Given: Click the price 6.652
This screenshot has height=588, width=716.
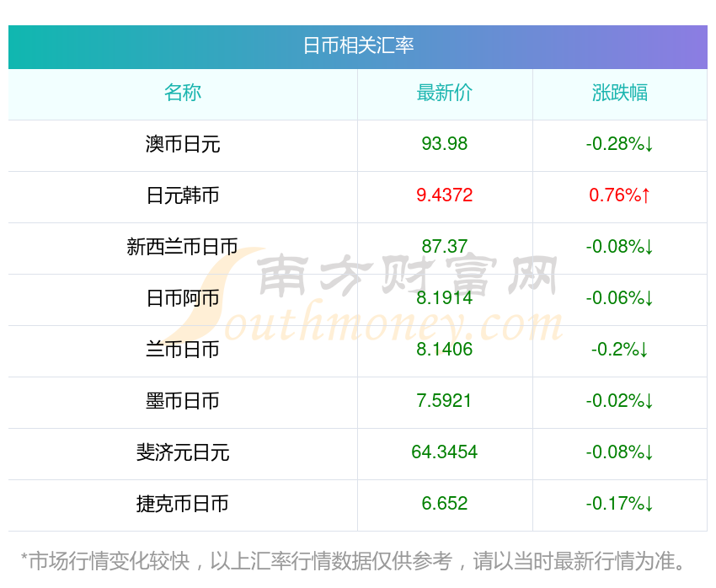Looking at the screenshot, I should (x=444, y=504).
